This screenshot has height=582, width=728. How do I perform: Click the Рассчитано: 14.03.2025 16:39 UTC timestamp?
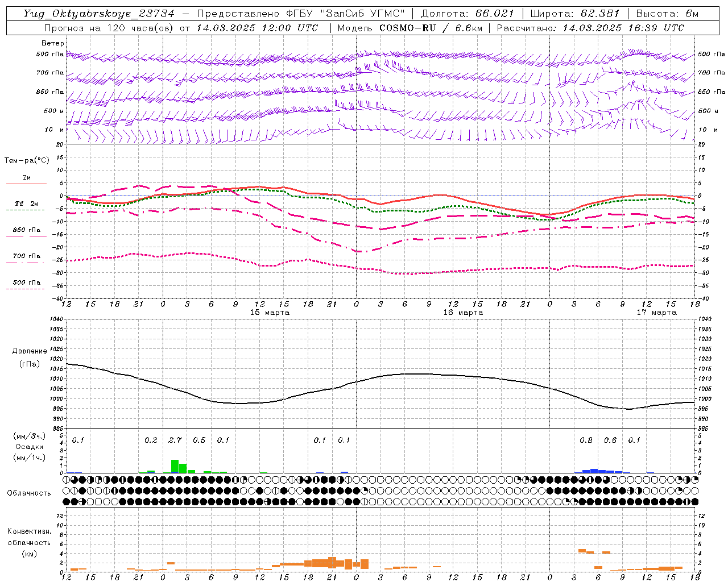[590, 28]
